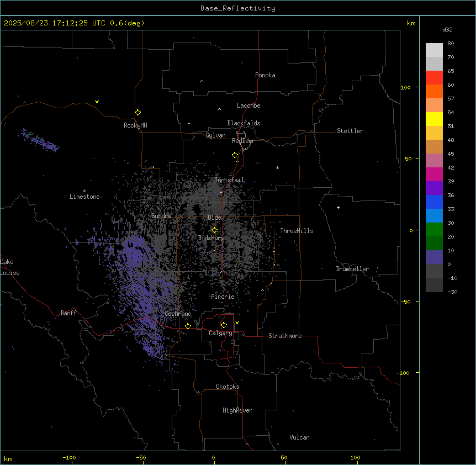Click the RedDeer city label
476x465 pixels.
coord(243,141)
